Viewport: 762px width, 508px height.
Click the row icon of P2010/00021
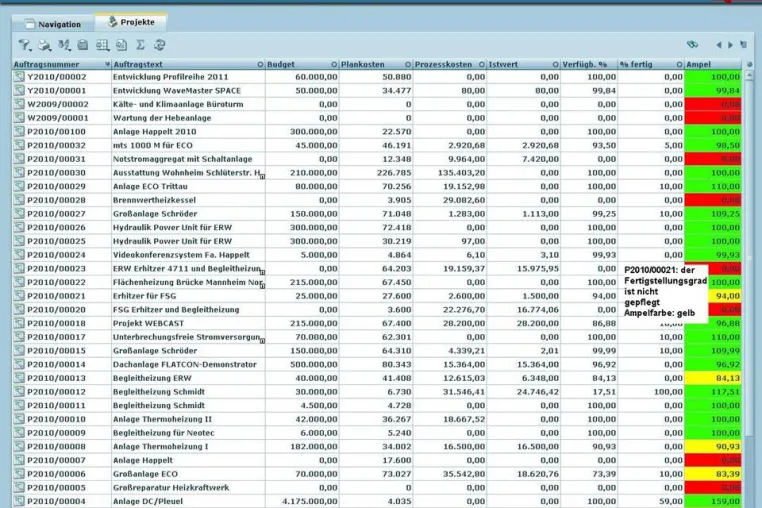click(19, 296)
